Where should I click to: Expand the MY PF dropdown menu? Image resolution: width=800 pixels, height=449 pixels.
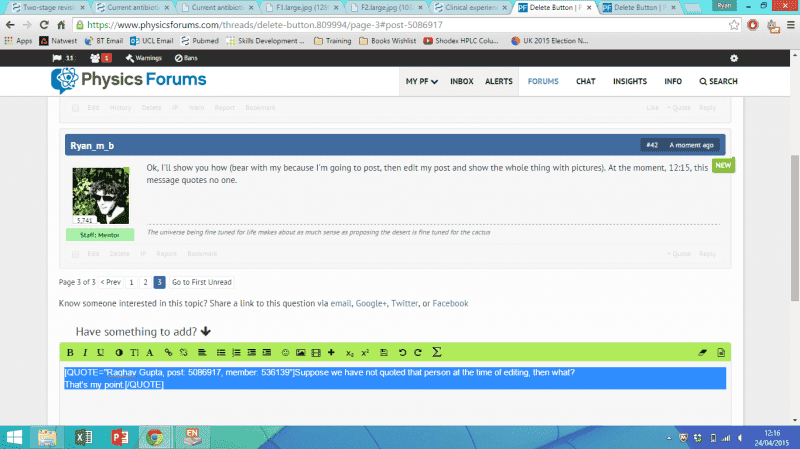[x=421, y=81]
